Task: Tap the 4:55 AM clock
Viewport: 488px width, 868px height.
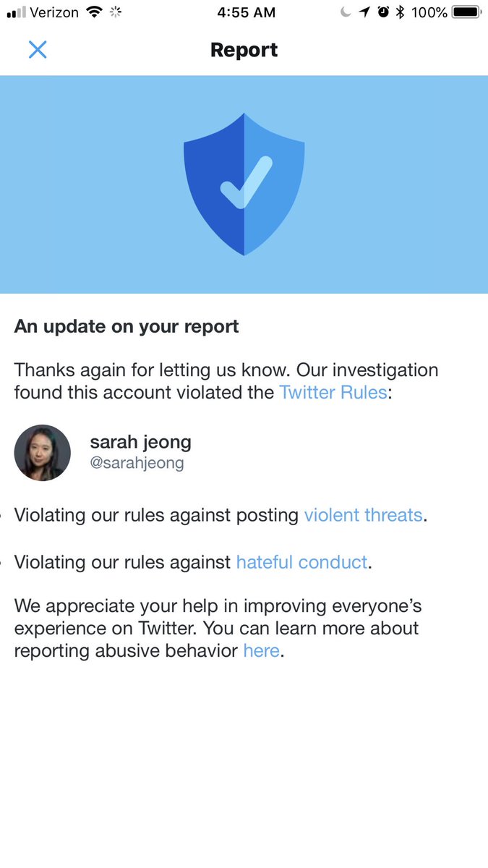Action: coord(246,12)
